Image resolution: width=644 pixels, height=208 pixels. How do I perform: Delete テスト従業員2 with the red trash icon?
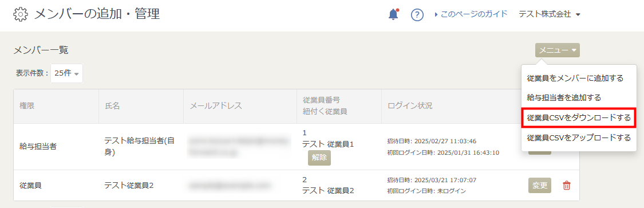tap(567, 186)
